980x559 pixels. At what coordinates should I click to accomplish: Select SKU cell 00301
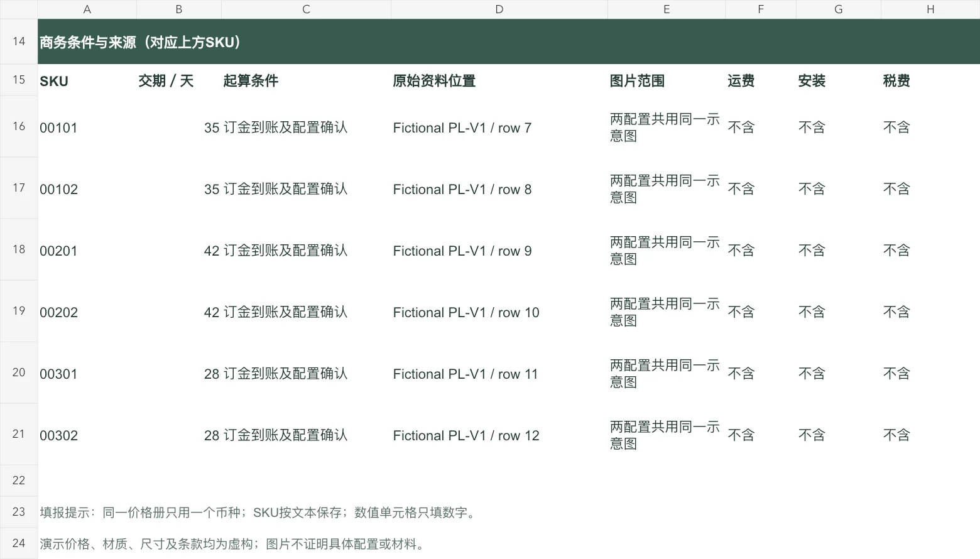[87, 373]
